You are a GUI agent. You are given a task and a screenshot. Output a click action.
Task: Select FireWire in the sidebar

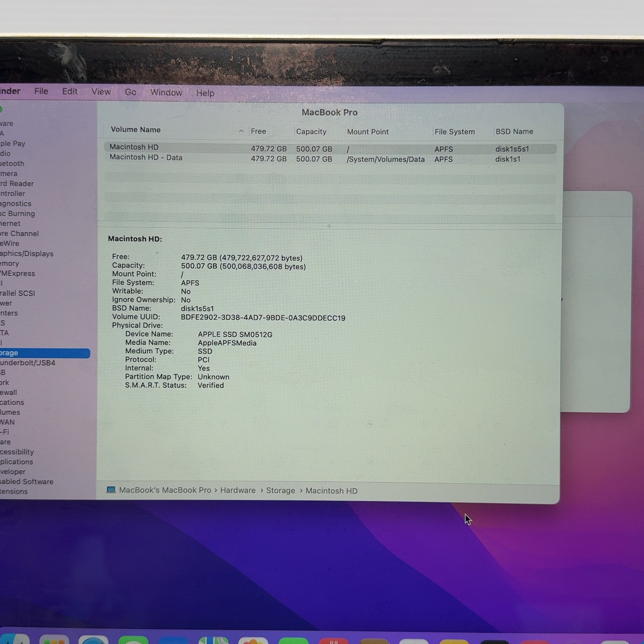click(10, 244)
